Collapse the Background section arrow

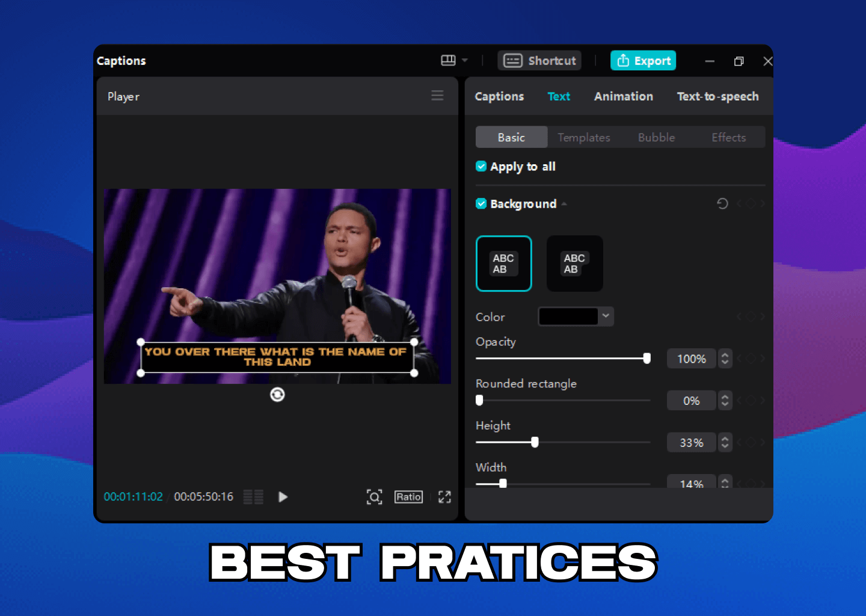pyautogui.click(x=564, y=204)
